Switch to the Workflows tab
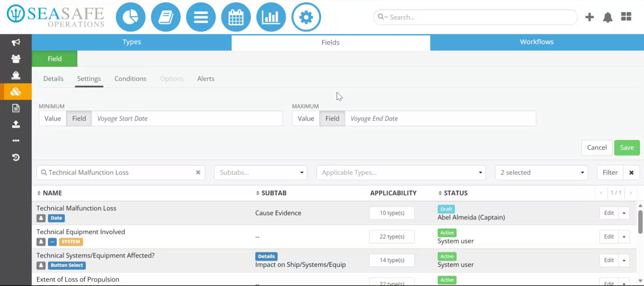Screen dimensions: 644x286 [x=537, y=42]
